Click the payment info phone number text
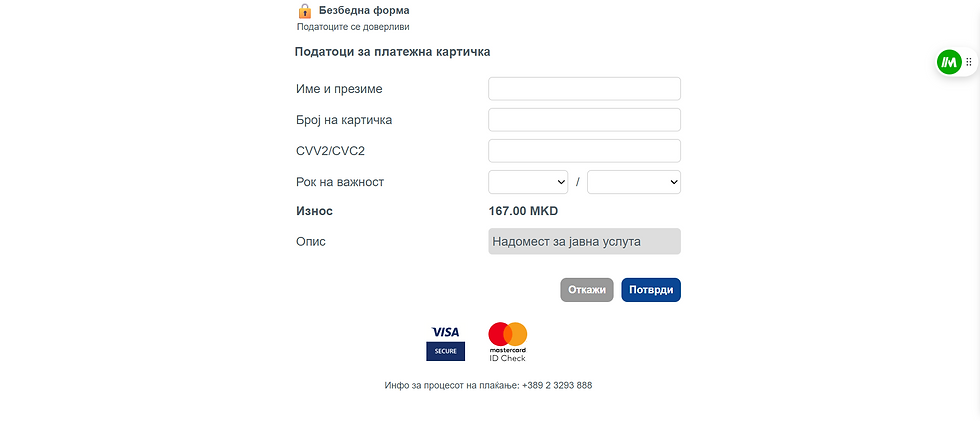 (557, 385)
